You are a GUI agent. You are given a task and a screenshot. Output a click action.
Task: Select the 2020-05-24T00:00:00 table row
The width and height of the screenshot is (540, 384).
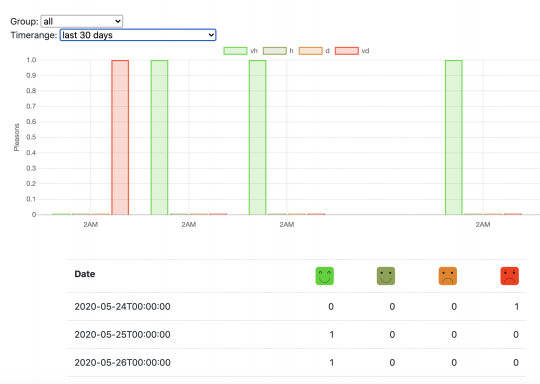[x=297, y=307]
